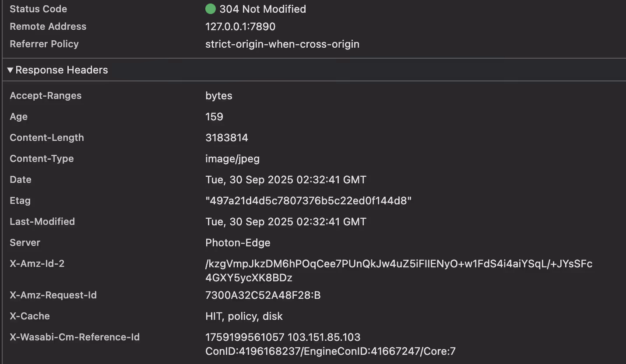Select the Response Headers section title
This screenshot has width=626, height=364.
point(62,70)
